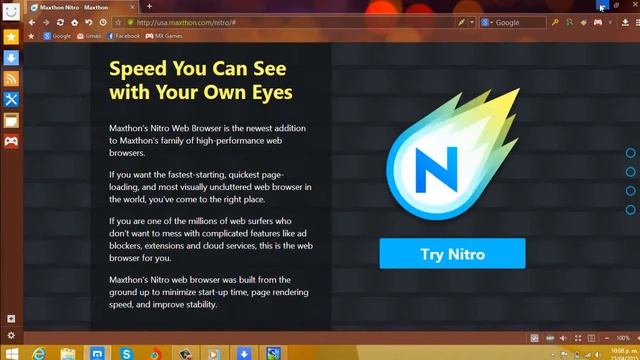
Task: Open the search engine selector dropdown
Action: click(487, 23)
